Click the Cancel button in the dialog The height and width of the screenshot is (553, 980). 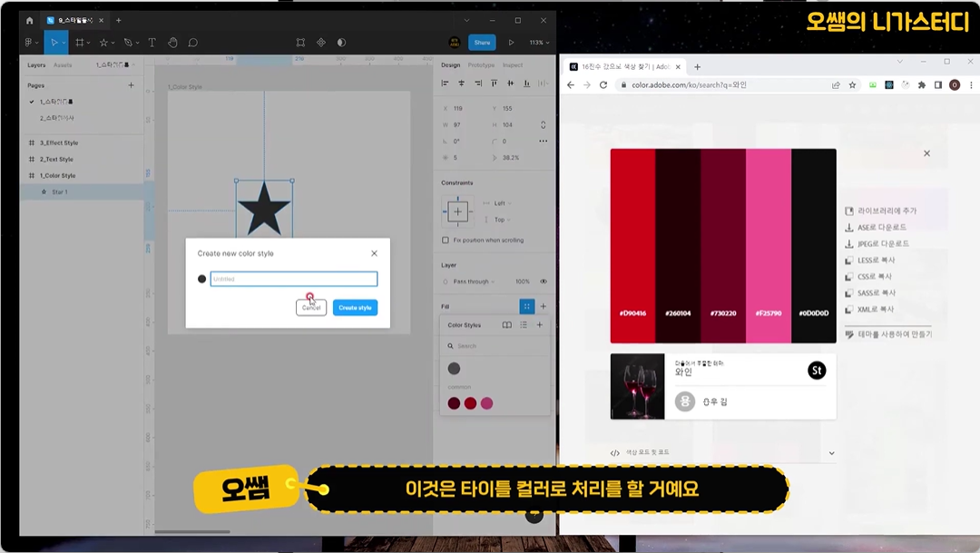click(311, 308)
